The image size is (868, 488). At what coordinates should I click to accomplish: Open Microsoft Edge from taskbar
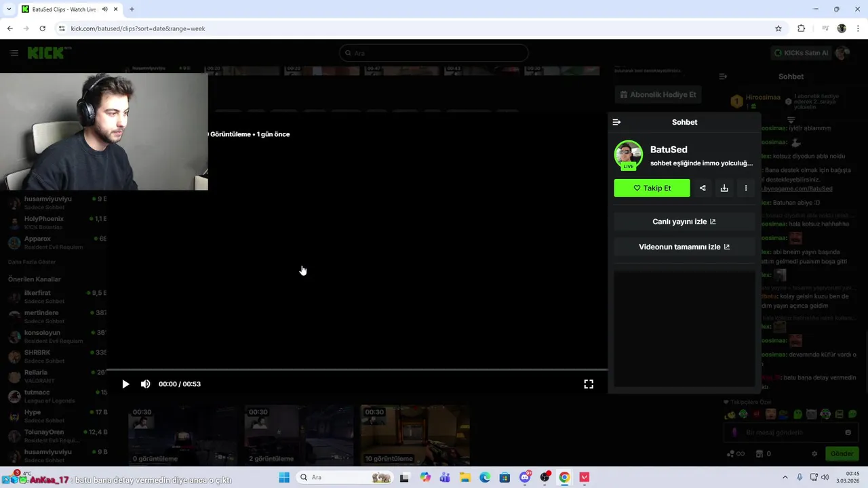pos(485,477)
